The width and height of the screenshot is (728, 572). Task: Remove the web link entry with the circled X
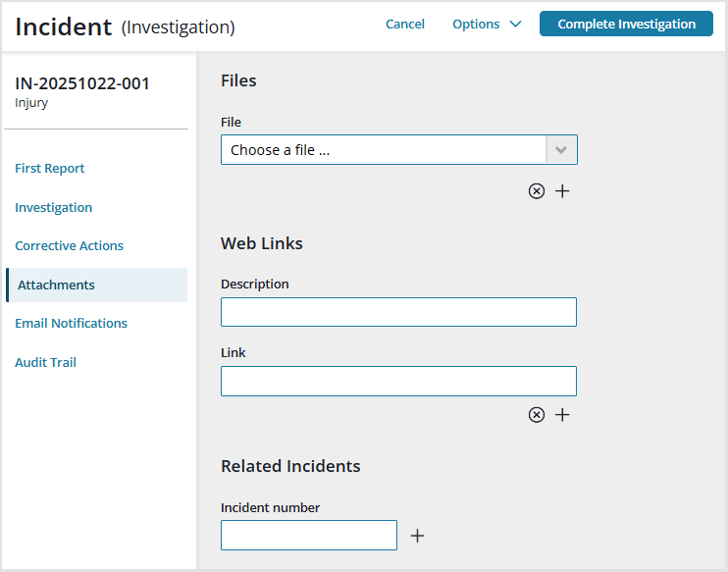536,415
